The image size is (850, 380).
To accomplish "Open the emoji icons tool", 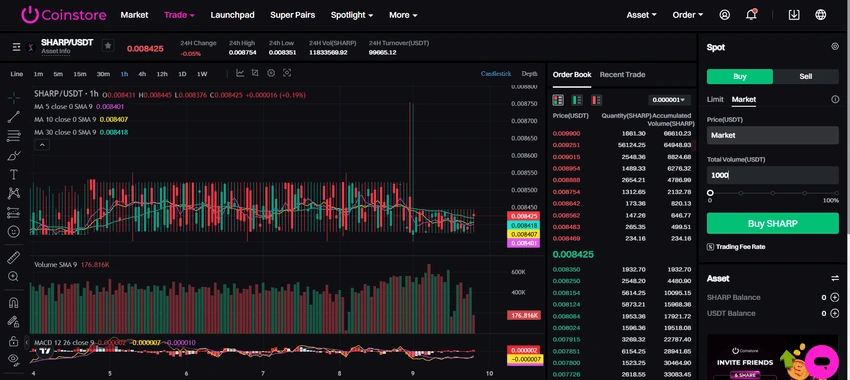I will (14, 231).
